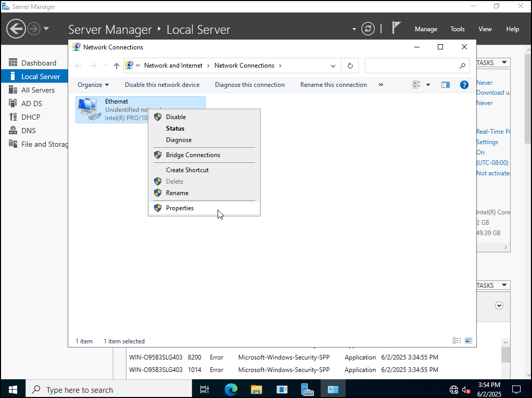This screenshot has width=532, height=398.
Task: Click the Dashboard icon in the sidebar
Action: (13, 63)
